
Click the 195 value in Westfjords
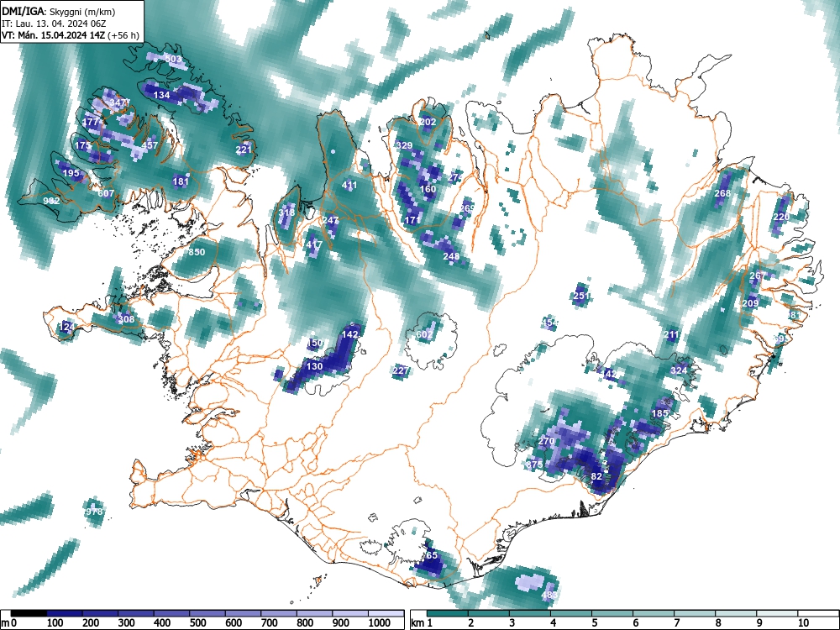tap(71, 173)
